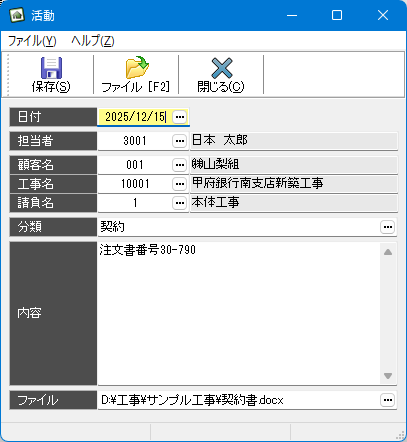407x442 pixels.
Task: Open the 請負名 lookup ellipsis button
Action: [x=180, y=203]
